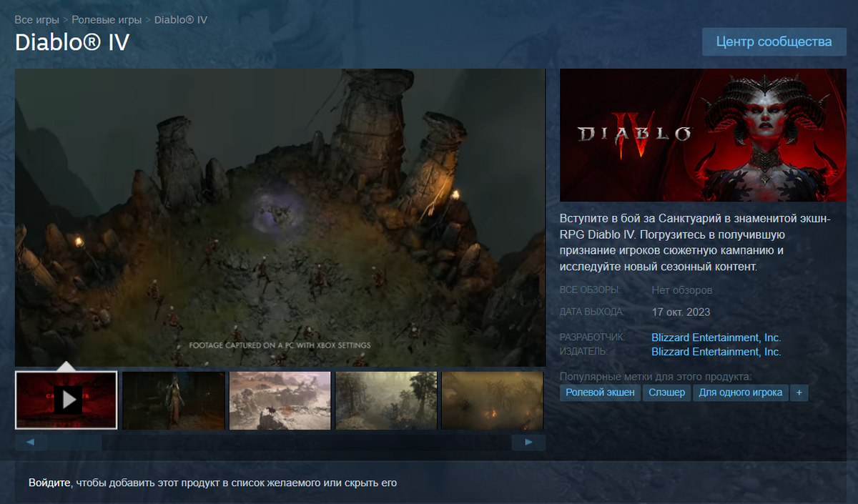Click the left arrow of thumbnail strip

coord(31,443)
